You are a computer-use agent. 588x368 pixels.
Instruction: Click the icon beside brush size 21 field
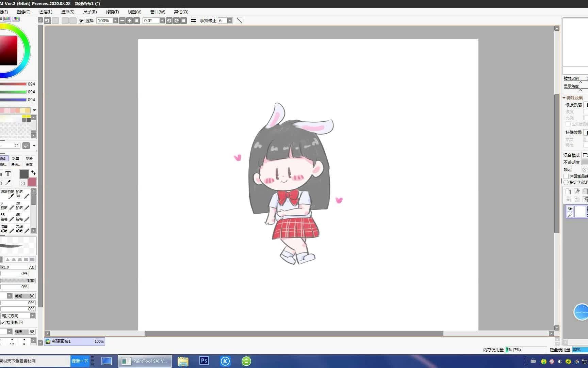pos(26,145)
